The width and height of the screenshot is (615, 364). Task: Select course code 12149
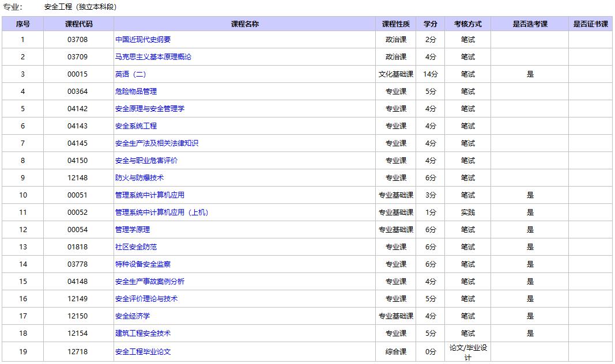78,298
